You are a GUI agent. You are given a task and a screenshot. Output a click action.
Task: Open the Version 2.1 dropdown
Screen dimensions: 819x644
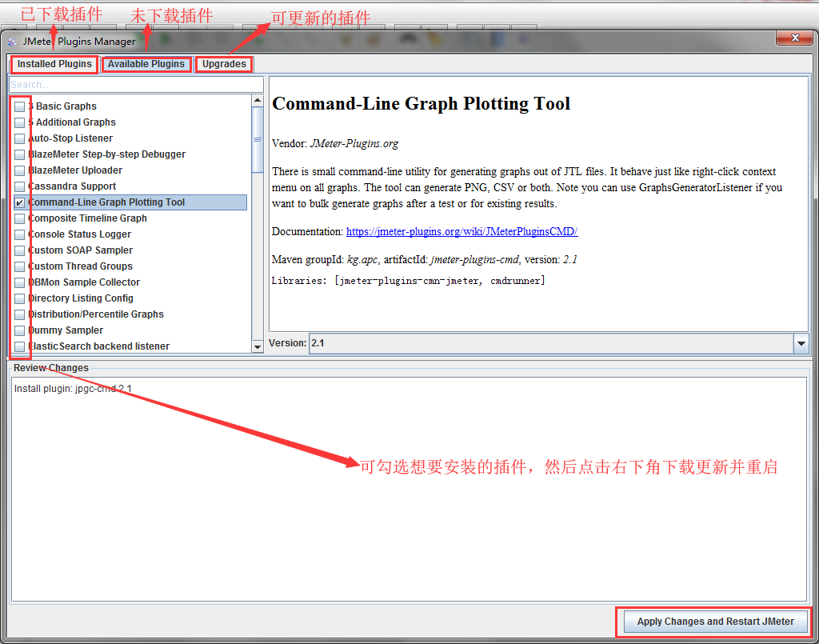point(559,343)
